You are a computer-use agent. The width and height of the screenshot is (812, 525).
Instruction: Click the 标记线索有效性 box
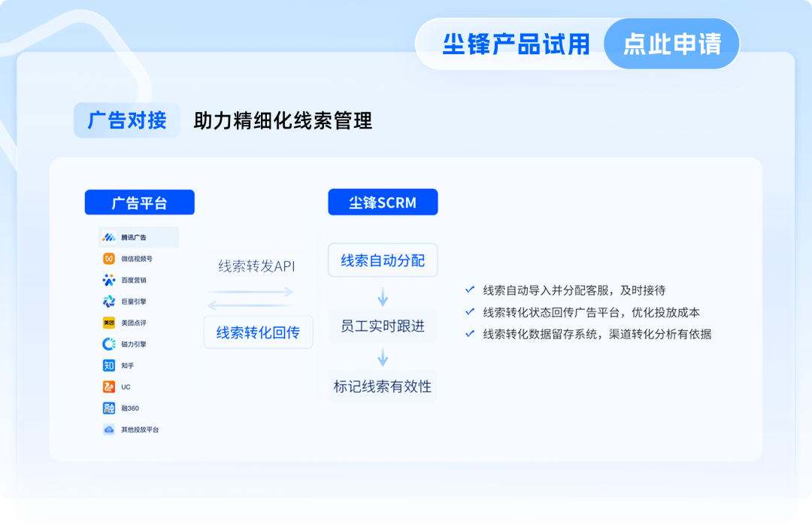coord(383,387)
